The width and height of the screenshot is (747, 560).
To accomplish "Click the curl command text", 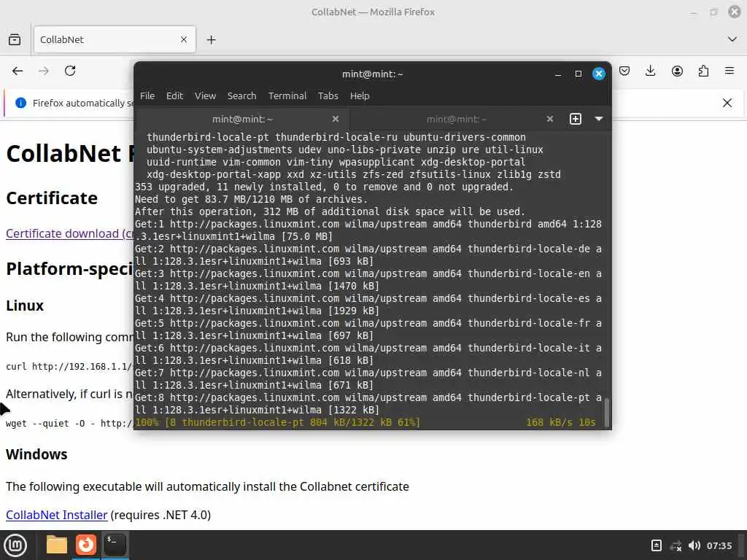I will coord(69,366).
